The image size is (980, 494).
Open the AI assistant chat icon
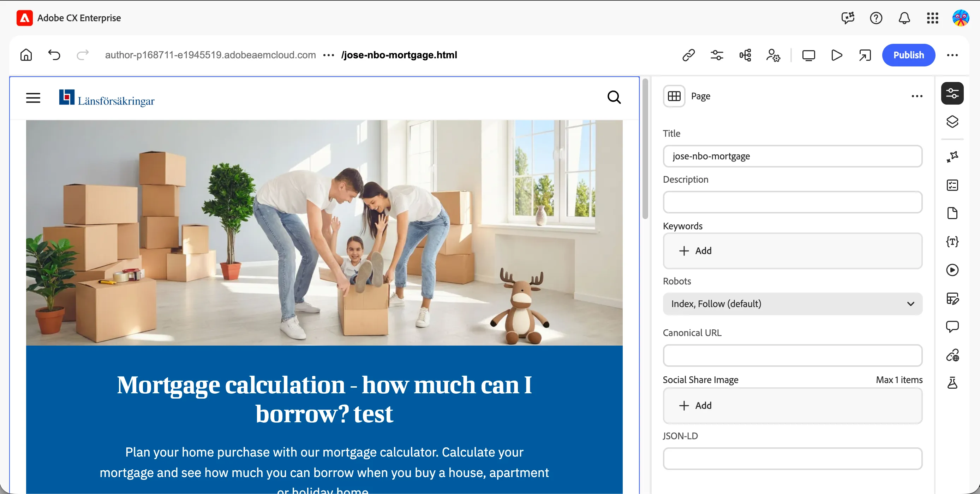click(848, 18)
